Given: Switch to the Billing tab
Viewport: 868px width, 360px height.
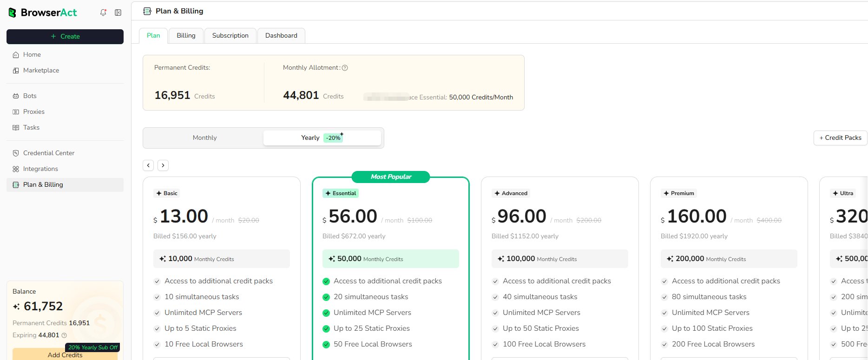Looking at the screenshot, I should click(186, 35).
